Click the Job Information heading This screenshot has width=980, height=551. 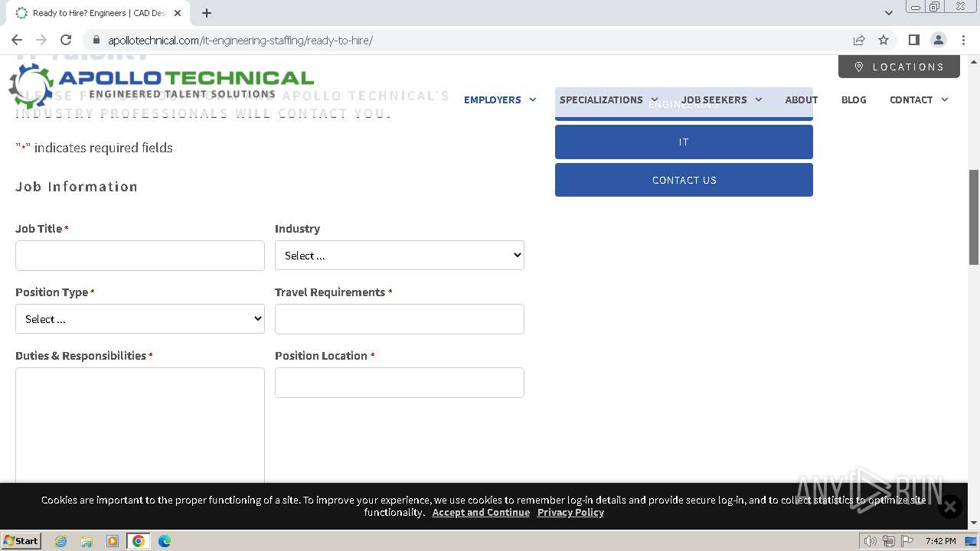point(77,187)
